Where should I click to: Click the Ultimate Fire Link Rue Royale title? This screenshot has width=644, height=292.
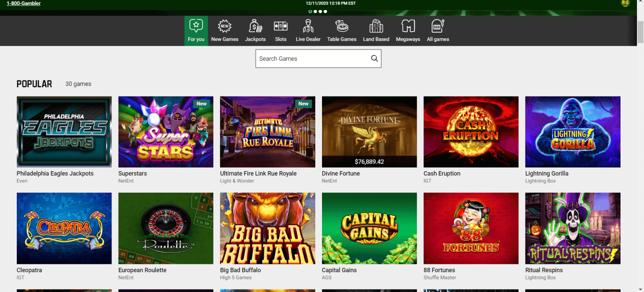coord(258,173)
